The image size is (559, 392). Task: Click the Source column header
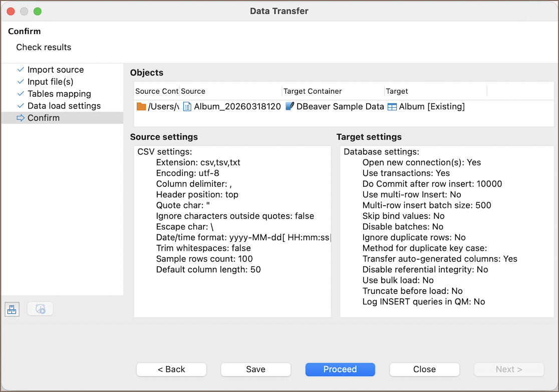pyautogui.click(x=193, y=91)
